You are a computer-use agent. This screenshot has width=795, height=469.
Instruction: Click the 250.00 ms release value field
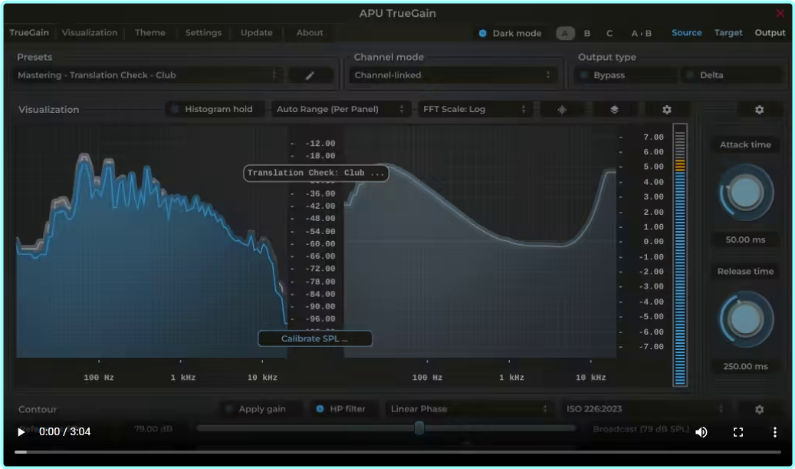pyautogui.click(x=745, y=367)
